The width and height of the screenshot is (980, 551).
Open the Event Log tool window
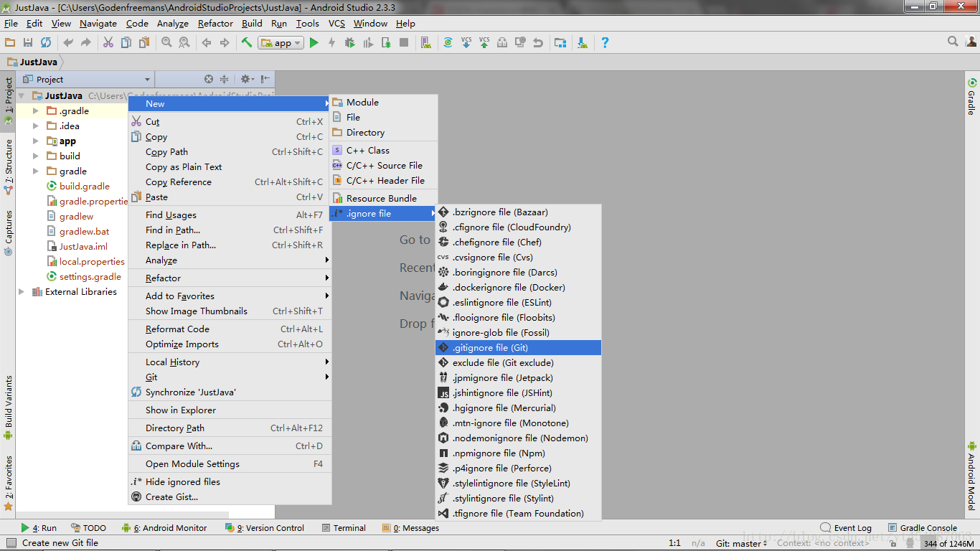click(x=846, y=527)
